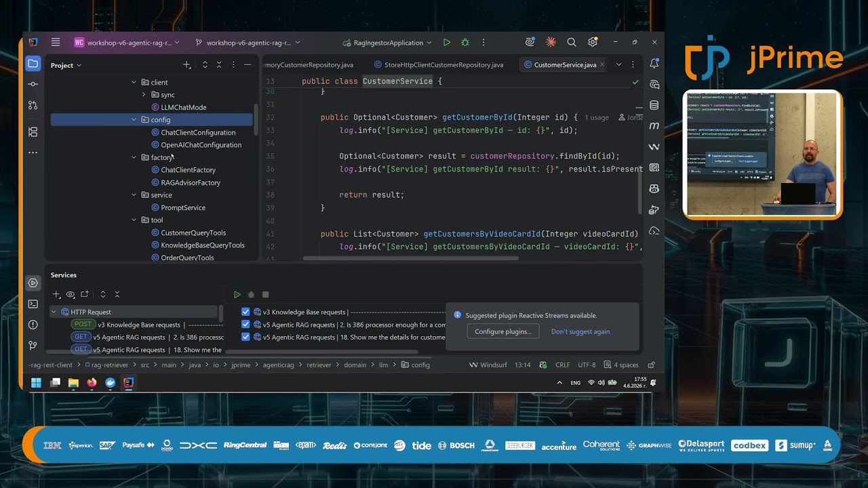The image size is (868, 488).
Task: Open IDE settings gear icon
Action: (x=593, y=42)
